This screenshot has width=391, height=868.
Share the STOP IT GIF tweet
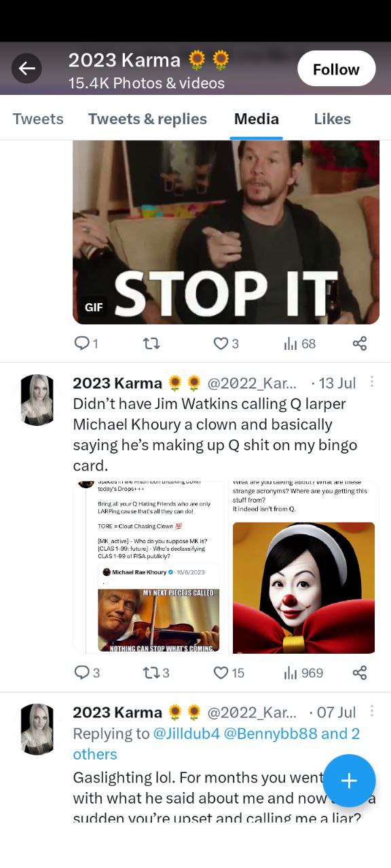point(360,344)
